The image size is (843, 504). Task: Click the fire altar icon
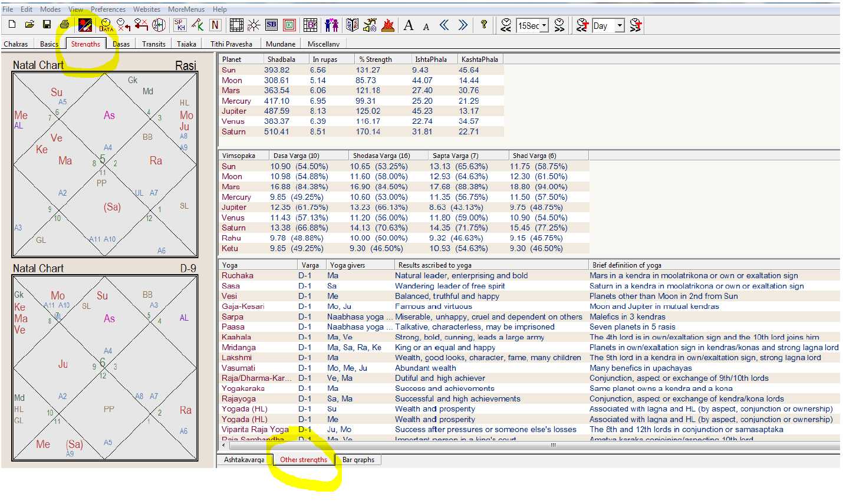(x=387, y=25)
